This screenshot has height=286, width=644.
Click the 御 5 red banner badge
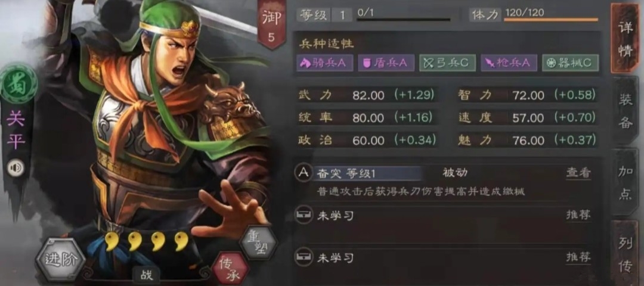(x=271, y=24)
